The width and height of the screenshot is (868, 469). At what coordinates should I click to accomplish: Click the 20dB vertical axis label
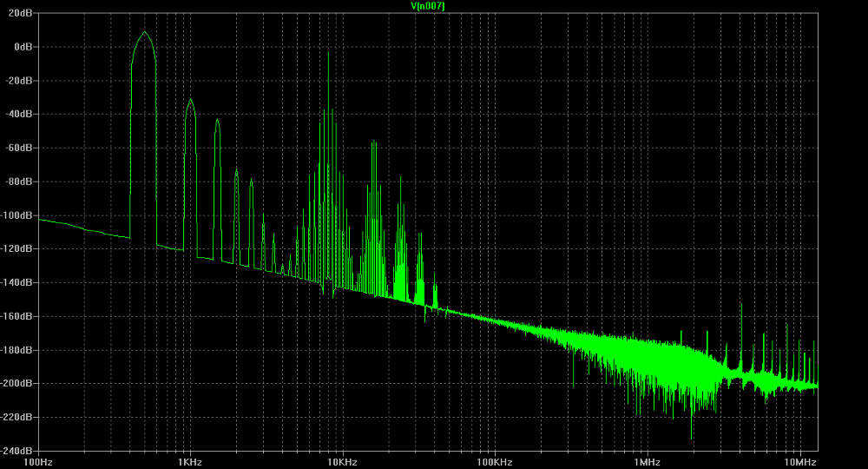pyautogui.click(x=20, y=13)
